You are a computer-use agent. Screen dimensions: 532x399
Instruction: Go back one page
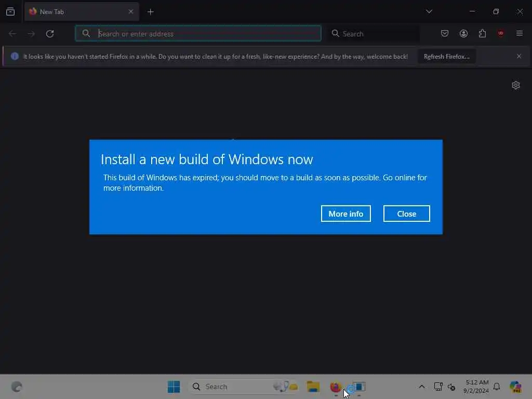12,34
